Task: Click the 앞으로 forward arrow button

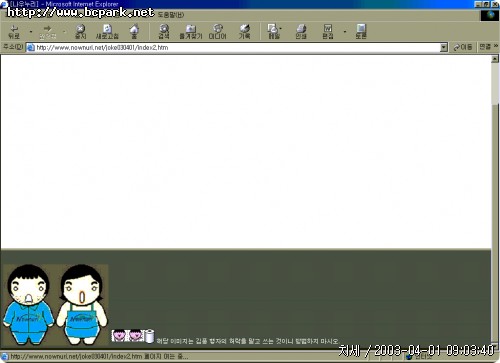Action: [x=47, y=32]
